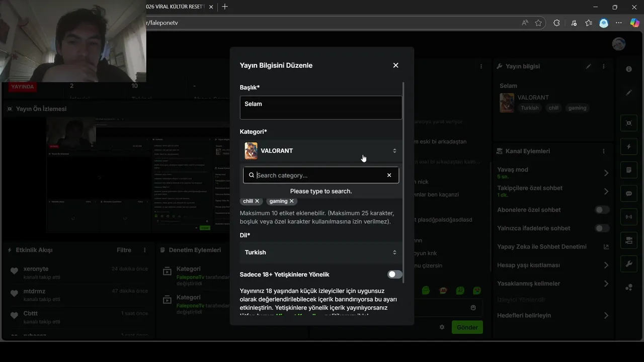644x362 pixels.
Task: Open browser Favorites list icon
Action: click(589, 23)
